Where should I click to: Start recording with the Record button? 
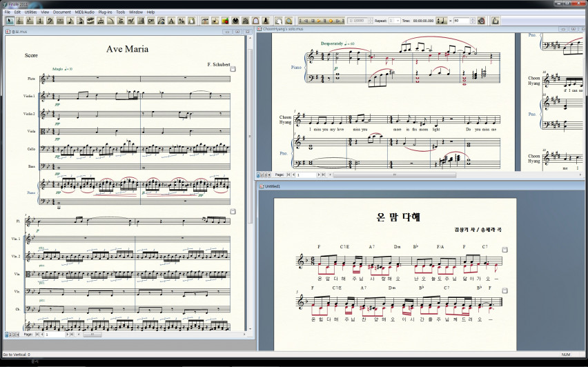(331, 21)
